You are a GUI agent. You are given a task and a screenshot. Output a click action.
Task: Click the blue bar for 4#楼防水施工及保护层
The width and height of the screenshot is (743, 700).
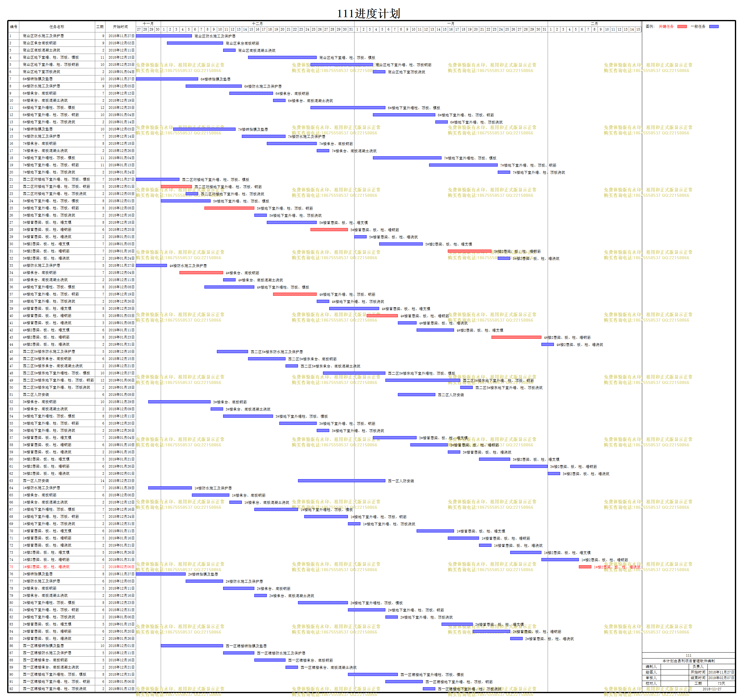coord(151,265)
